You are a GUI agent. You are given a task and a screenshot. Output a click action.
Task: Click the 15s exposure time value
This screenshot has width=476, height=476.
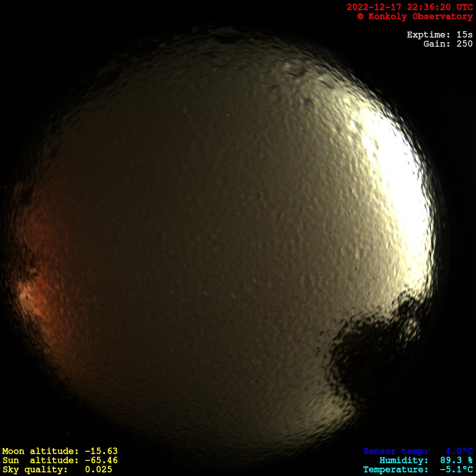465,35
